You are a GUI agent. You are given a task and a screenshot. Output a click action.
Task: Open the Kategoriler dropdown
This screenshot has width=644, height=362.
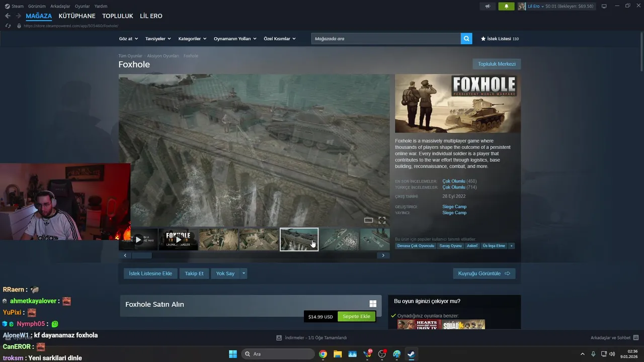coord(193,39)
